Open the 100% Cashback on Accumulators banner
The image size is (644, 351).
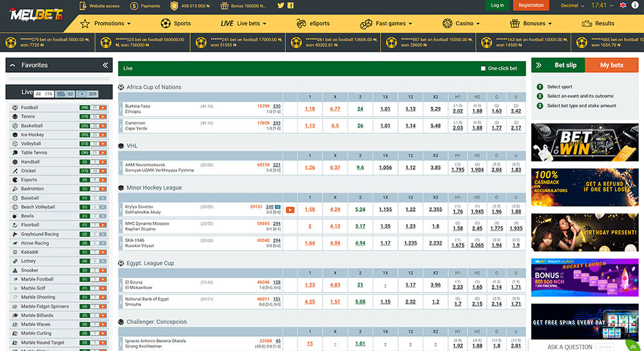[585, 187]
